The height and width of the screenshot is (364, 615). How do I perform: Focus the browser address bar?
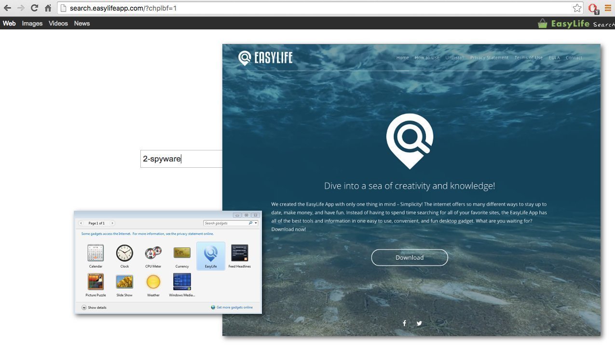coord(320,8)
